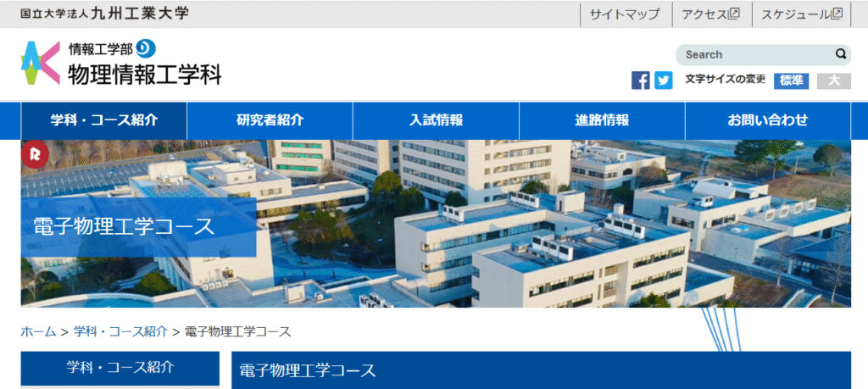868x389 pixels.
Task: Go to 九州工業大学 top page
Action: point(104,14)
